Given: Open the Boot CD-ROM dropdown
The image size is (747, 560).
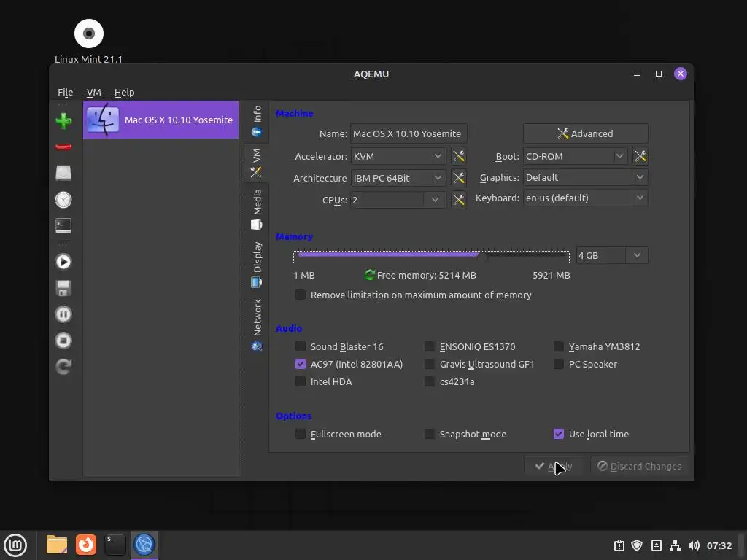Looking at the screenshot, I should (575, 156).
